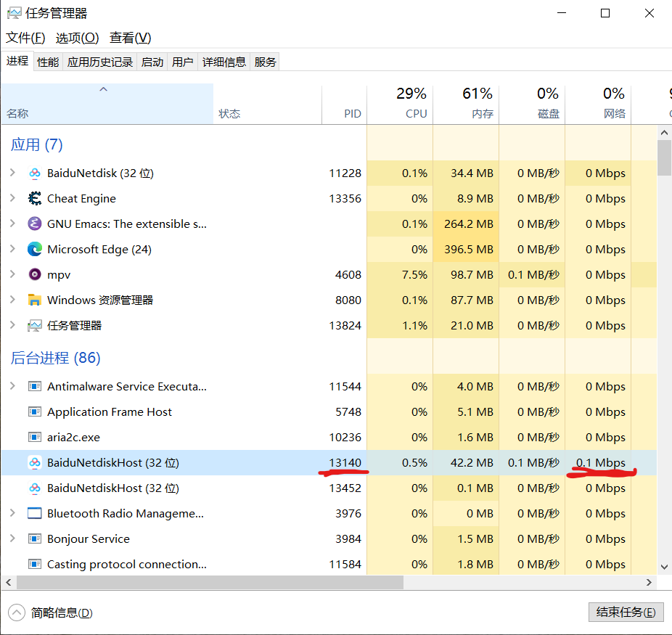Switch to the 启动 tab
Image resolution: width=672 pixels, height=635 pixels.
point(152,62)
